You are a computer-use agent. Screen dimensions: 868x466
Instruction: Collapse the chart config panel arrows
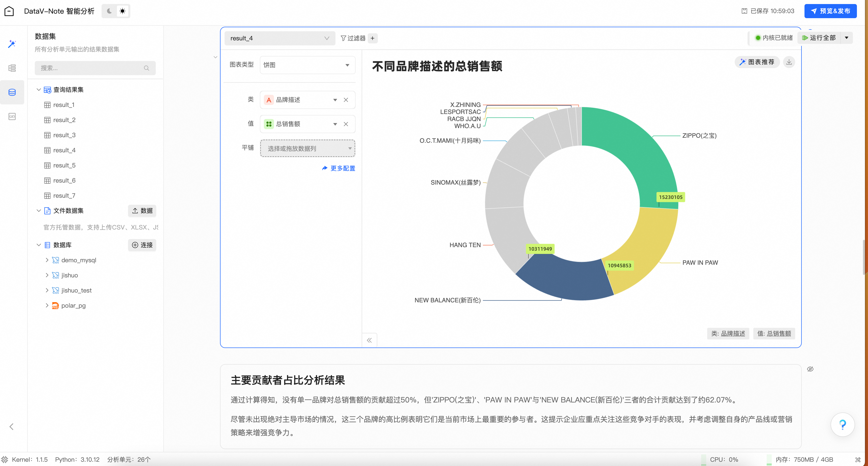(x=369, y=340)
